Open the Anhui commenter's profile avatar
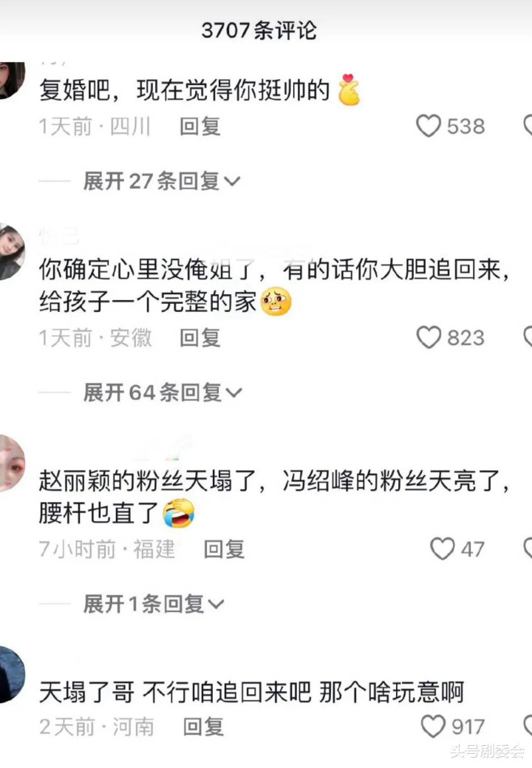The width and height of the screenshot is (532, 768). coord(11,251)
